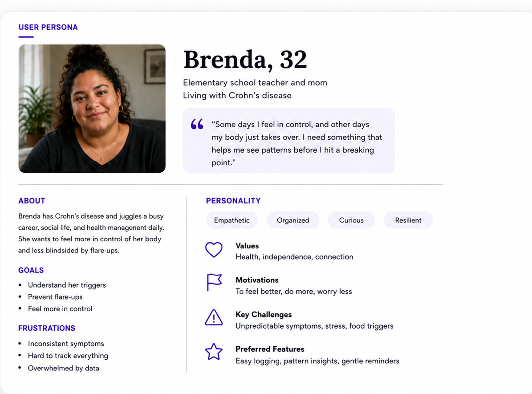Click the ABOUT section heading

coord(32,201)
